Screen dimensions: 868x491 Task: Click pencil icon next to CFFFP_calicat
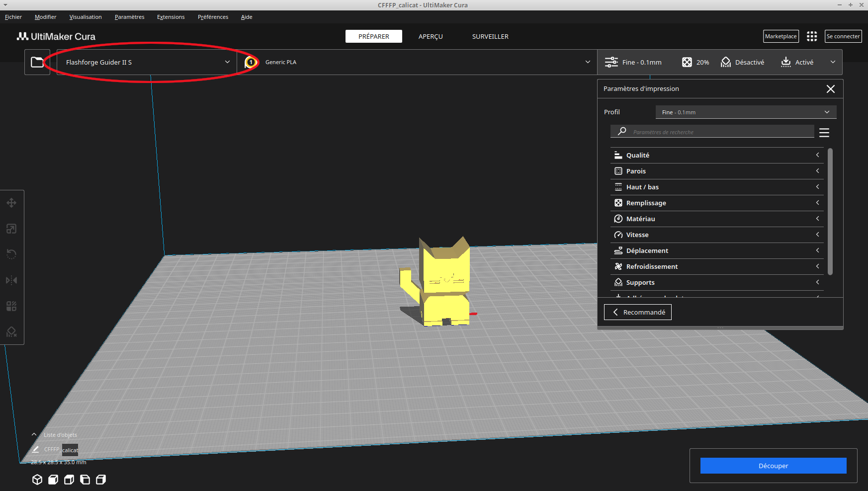point(35,449)
